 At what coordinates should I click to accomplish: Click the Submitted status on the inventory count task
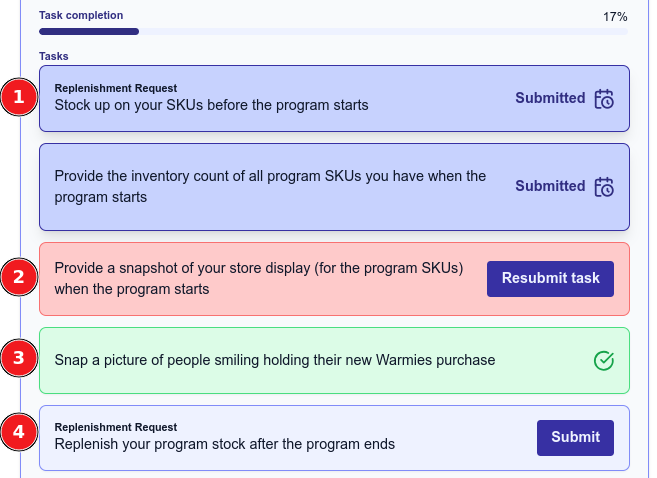(550, 186)
